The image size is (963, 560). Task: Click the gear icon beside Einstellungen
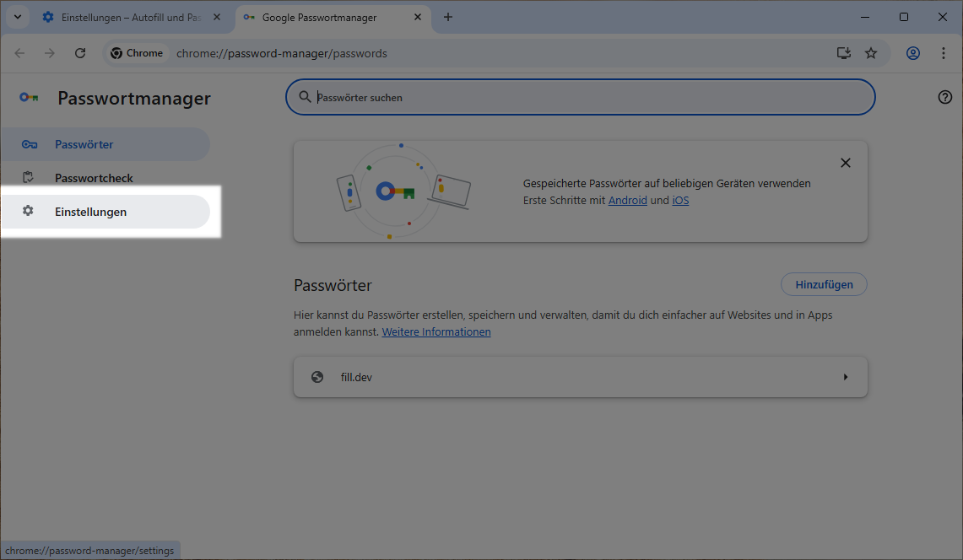click(28, 211)
